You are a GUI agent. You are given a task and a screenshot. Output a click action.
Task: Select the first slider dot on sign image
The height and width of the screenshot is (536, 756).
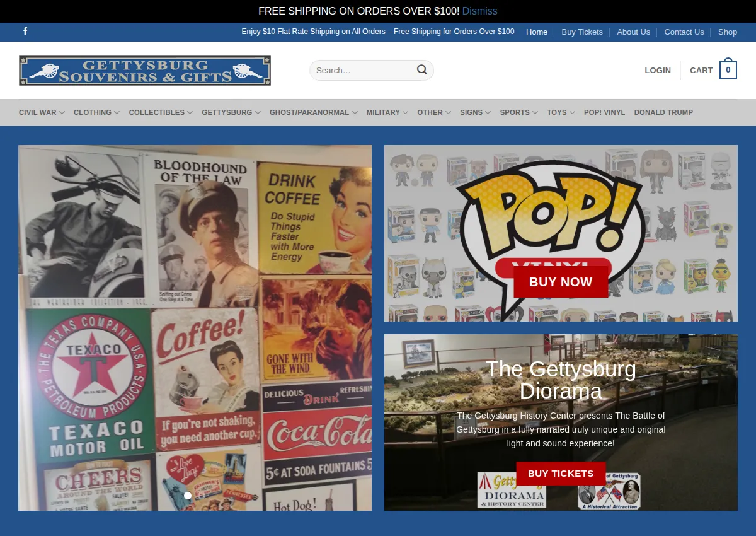coord(187,496)
